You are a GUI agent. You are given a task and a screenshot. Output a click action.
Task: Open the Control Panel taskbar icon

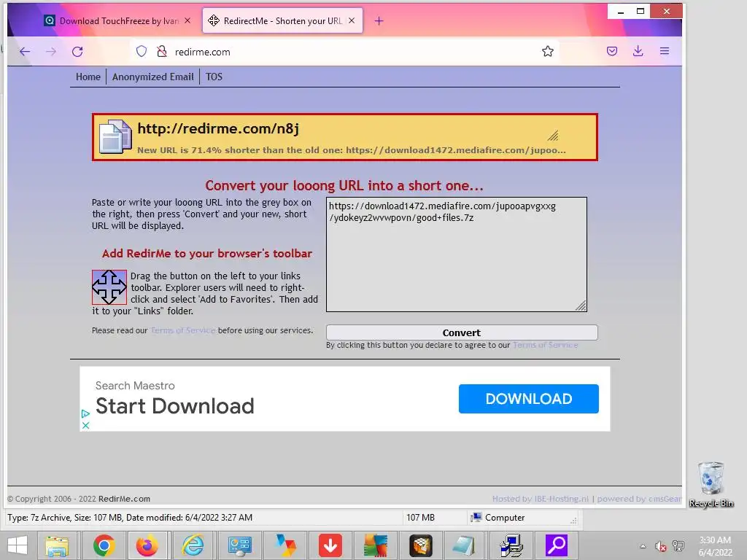click(239, 545)
